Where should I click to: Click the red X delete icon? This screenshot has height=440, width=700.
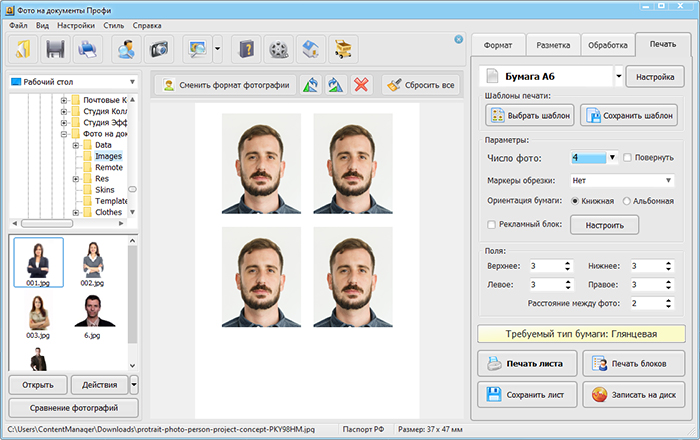point(361,85)
